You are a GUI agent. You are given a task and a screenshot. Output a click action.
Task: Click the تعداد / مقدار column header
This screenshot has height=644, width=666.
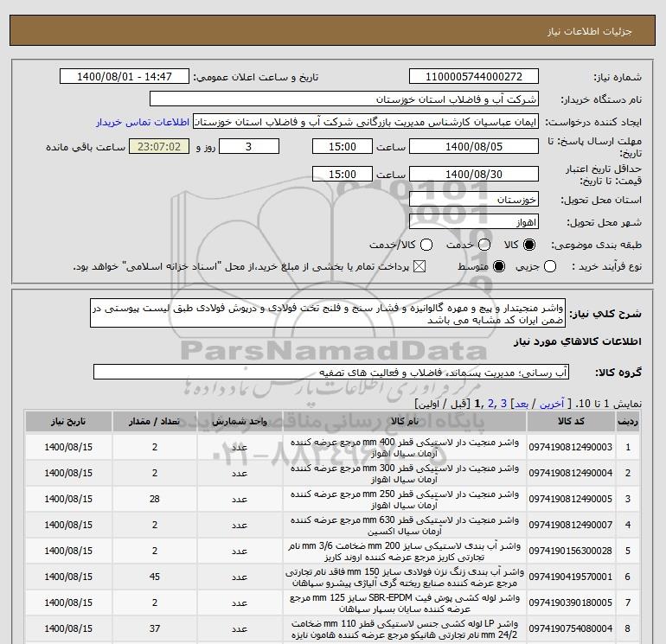tap(155, 422)
